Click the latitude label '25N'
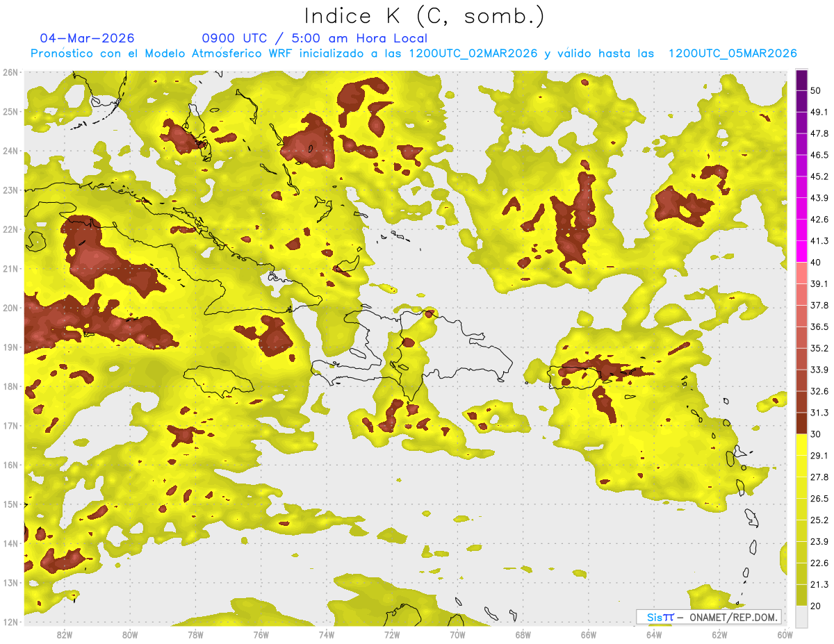This screenshot has width=834, height=644. pos(10,112)
